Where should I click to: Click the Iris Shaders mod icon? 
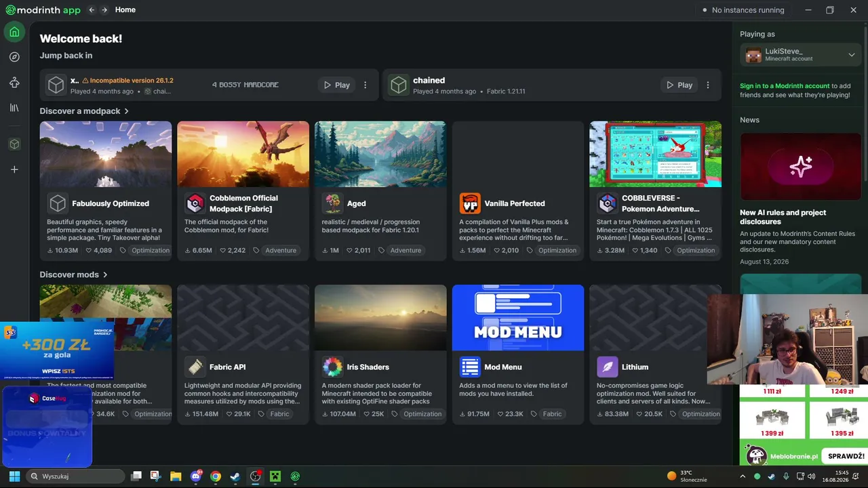click(x=332, y=367)
